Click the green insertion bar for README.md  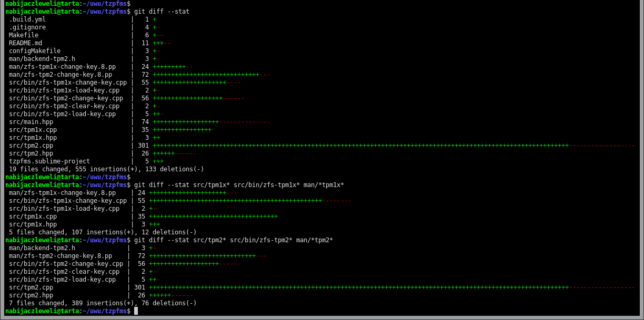click(158, 43)
